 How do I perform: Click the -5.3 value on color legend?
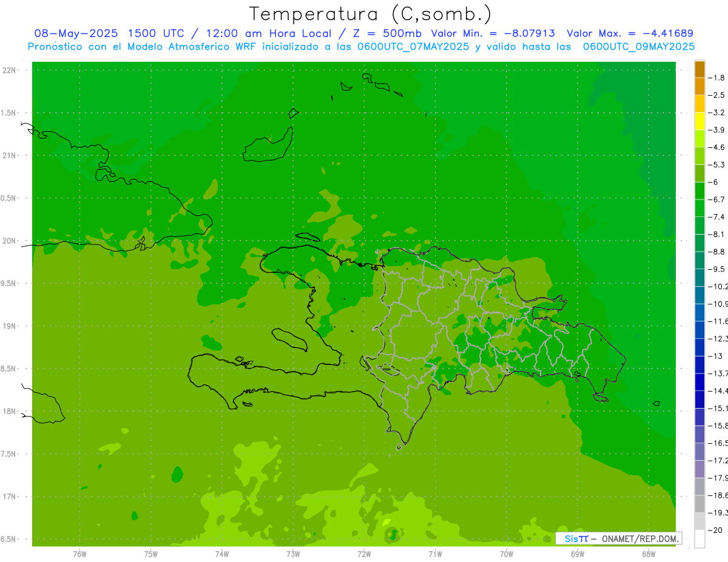pyautogui.click(x=717, y=165)
